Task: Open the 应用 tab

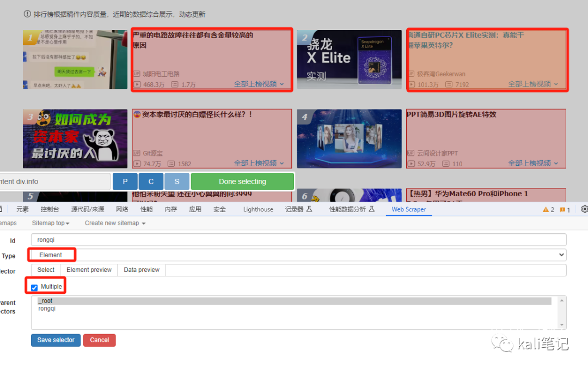Action: click(195, 209)
